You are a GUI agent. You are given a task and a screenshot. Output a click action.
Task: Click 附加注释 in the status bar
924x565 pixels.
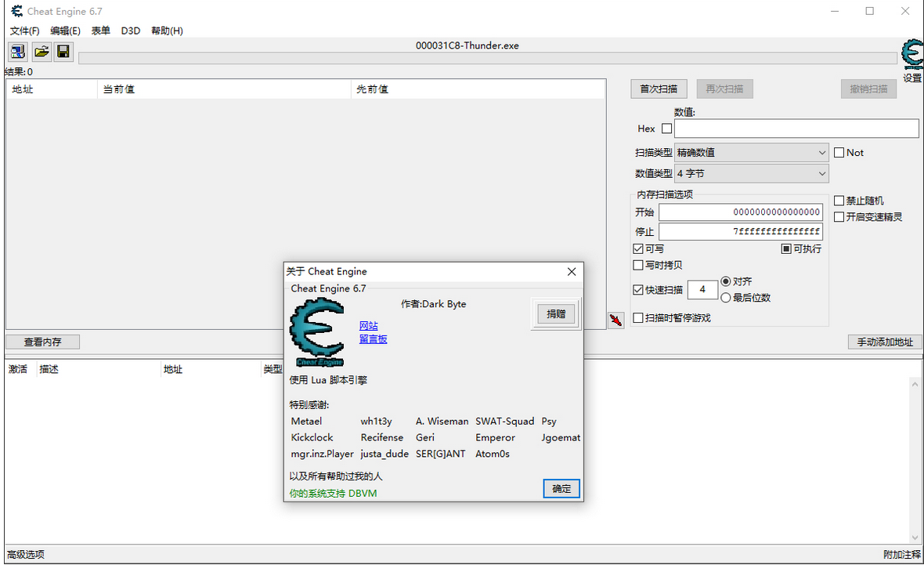[x=901, y=554]
